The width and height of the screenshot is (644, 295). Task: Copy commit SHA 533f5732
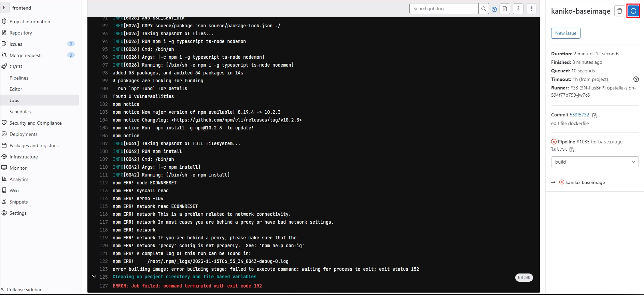click(x=594, y=115)
